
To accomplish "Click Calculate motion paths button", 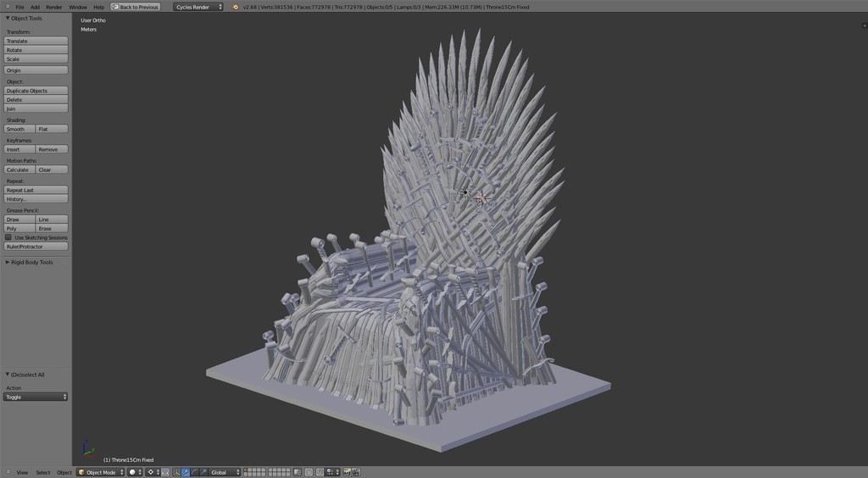I will point(19,170).
